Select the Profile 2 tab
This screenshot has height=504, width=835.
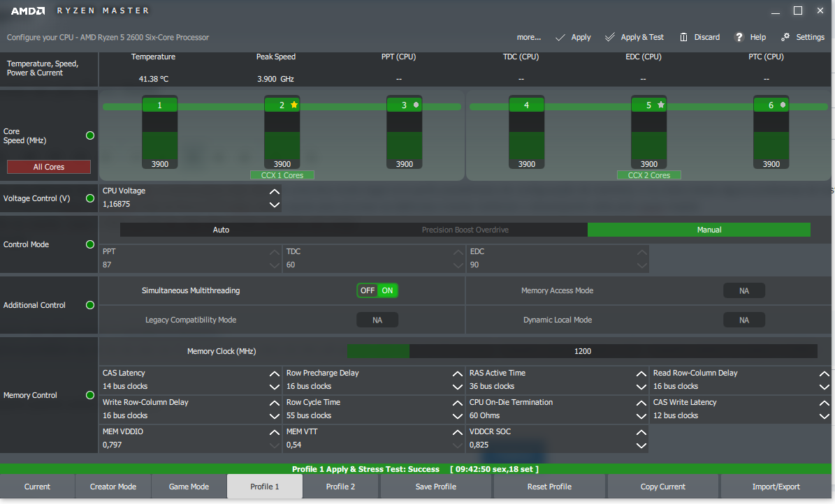340,487
